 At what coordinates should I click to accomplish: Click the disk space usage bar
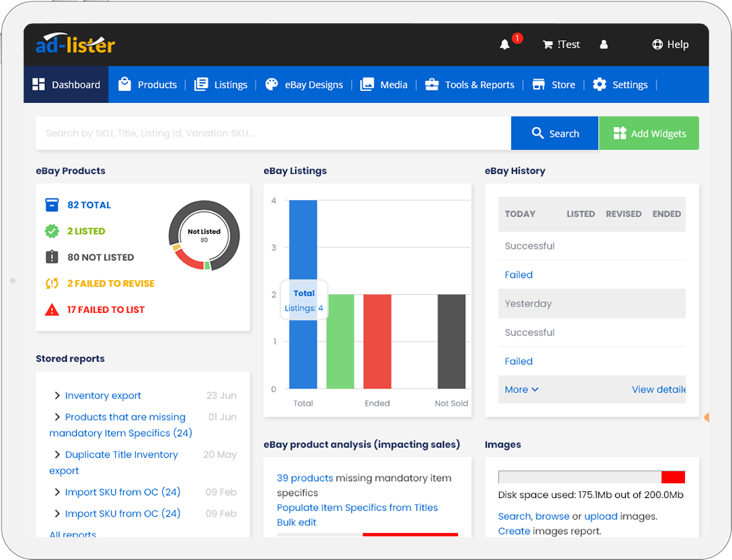coord(592,476)
